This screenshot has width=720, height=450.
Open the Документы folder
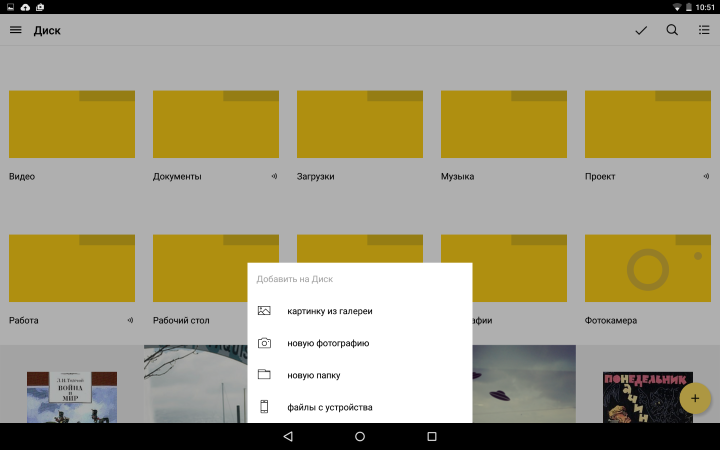pyautogui.click(x=216, y=124)
